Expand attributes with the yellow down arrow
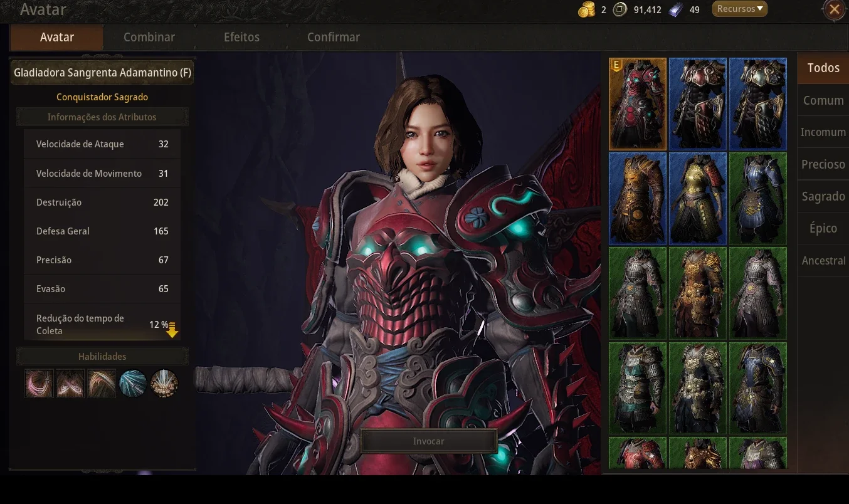 [172, 330]
